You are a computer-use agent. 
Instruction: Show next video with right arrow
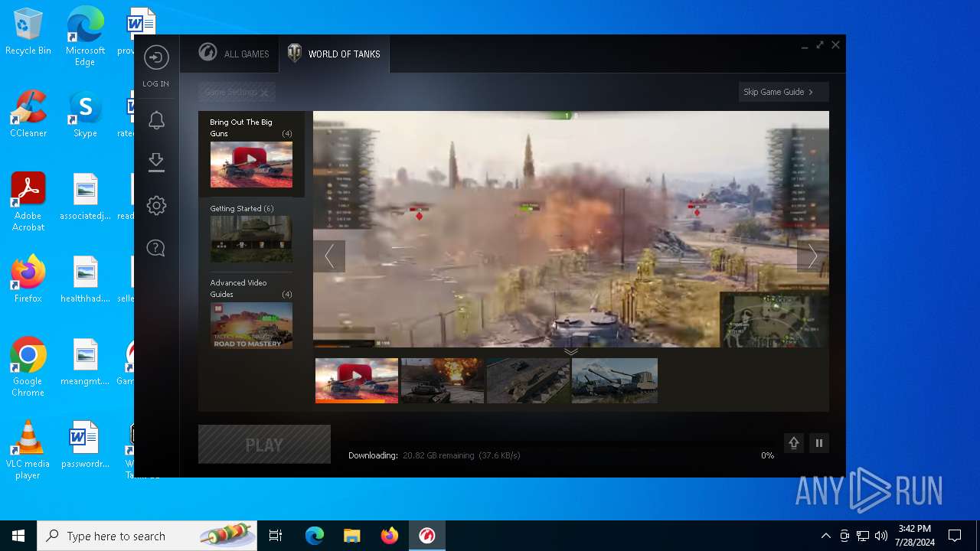(812, 256)
